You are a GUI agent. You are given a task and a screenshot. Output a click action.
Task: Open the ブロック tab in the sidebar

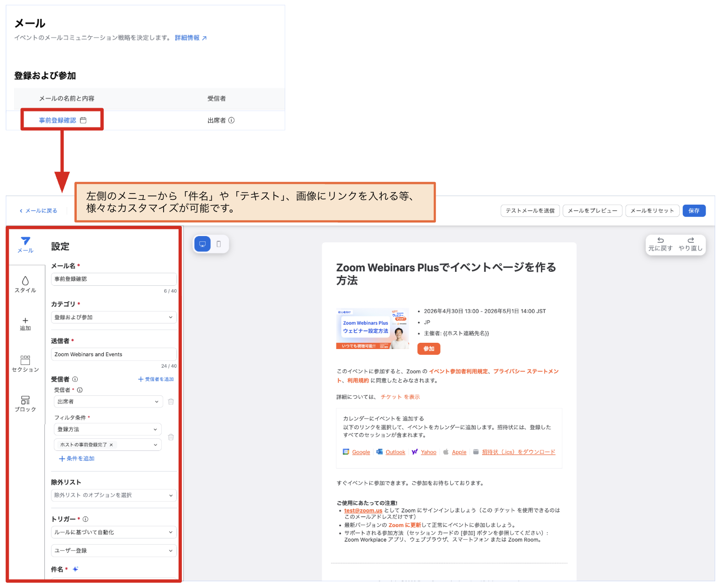tap(26, 404)
